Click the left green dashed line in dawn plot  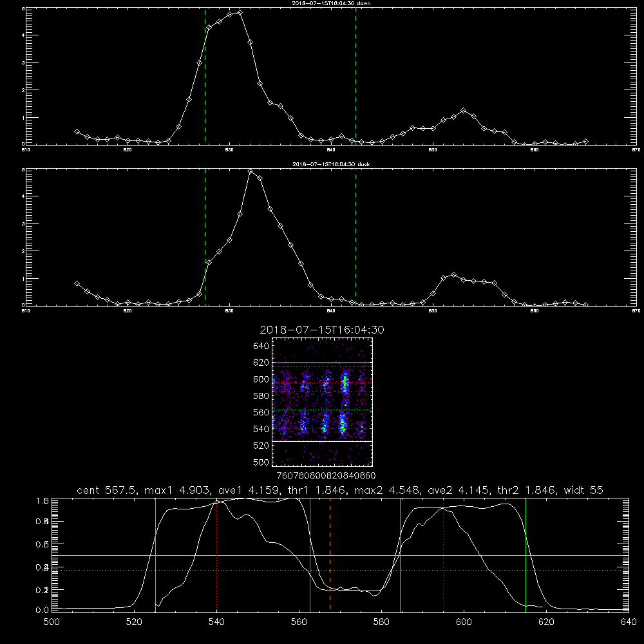(x=205, y=76)
